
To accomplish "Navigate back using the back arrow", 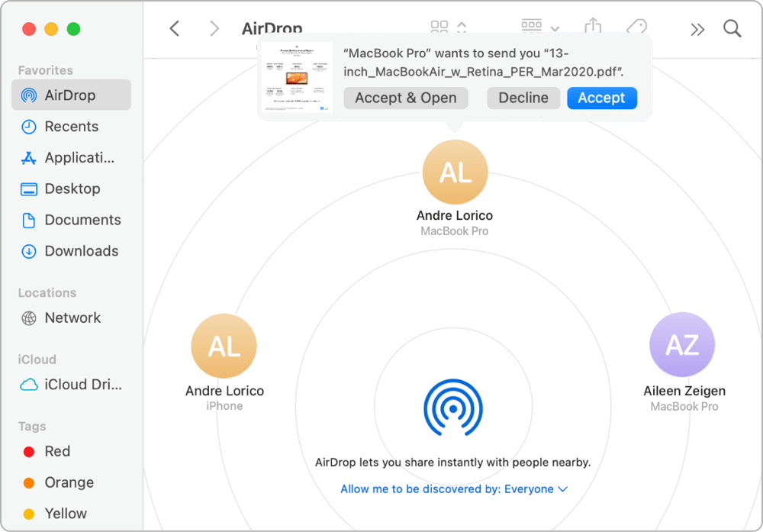I will pyautogui.click(x=174, y=27).
